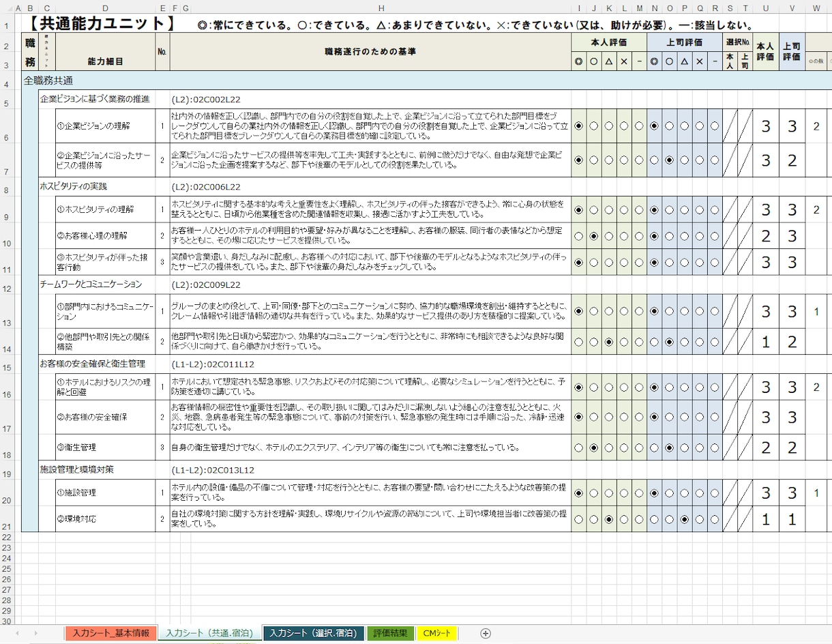Click column U header
Image resolution: width=832 pixels, height=644 pixels.
point(766,8)
